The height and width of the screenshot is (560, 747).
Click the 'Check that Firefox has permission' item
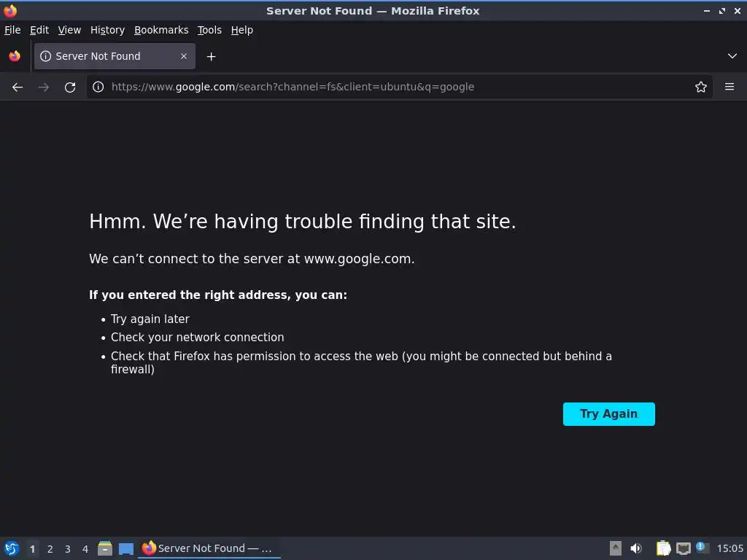coord(361,363)
